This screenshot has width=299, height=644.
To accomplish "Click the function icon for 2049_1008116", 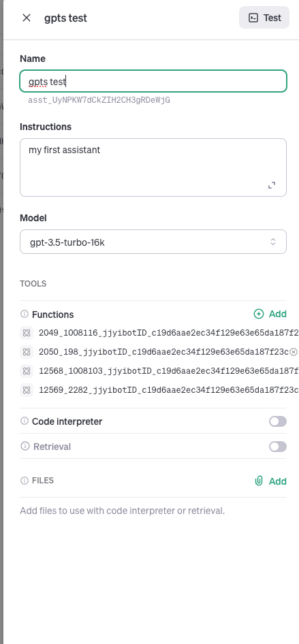I will [x=27, y=333].
